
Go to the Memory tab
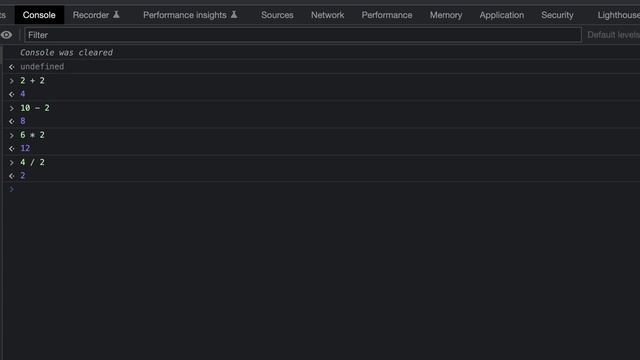point(446,15)
